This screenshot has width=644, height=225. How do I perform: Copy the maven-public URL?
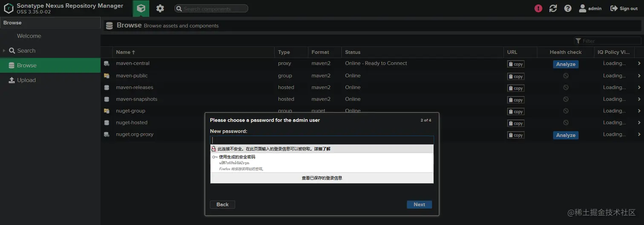coord(515,77)
